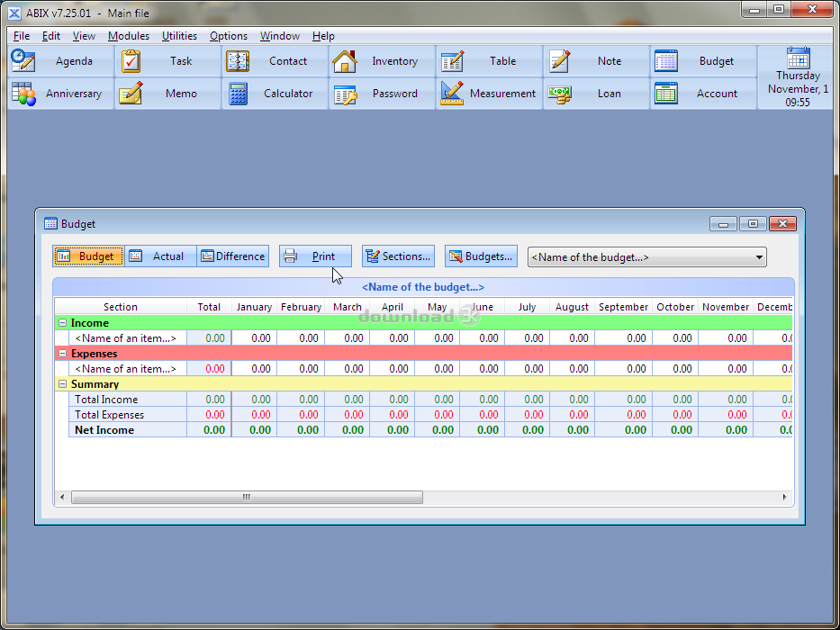840x630 pixels.
Task: Switch to Budget view in the Budget window
Action: click(x=88, y=256)
